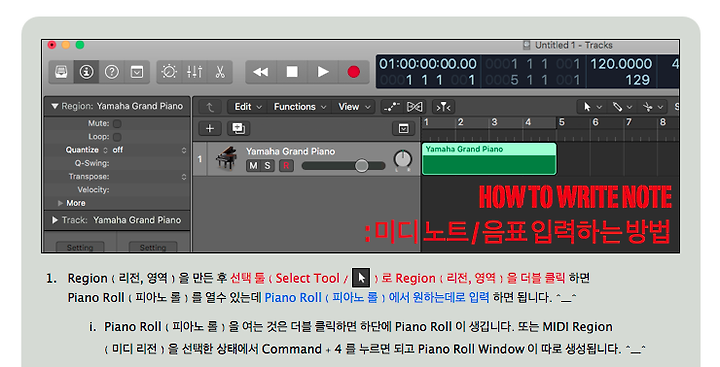Click bar 3 in the ruler
720x367 pixels.
(x=494, y=122)
